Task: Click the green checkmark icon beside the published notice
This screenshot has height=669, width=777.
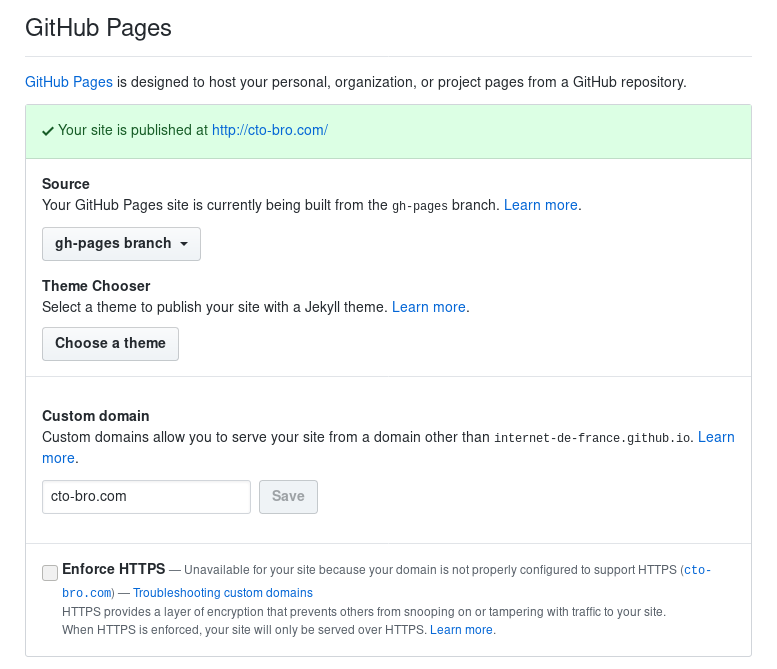Action: [x=48, y=131]
